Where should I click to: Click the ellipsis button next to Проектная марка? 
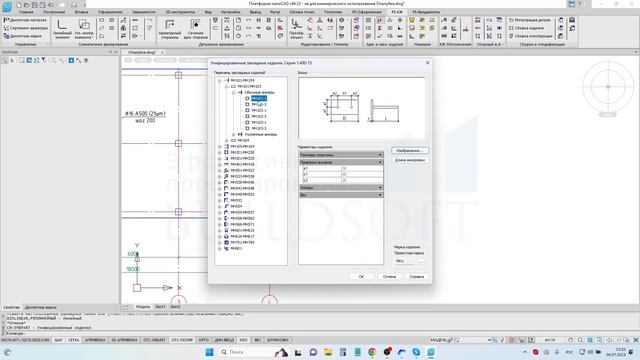[x=421, y=261]
